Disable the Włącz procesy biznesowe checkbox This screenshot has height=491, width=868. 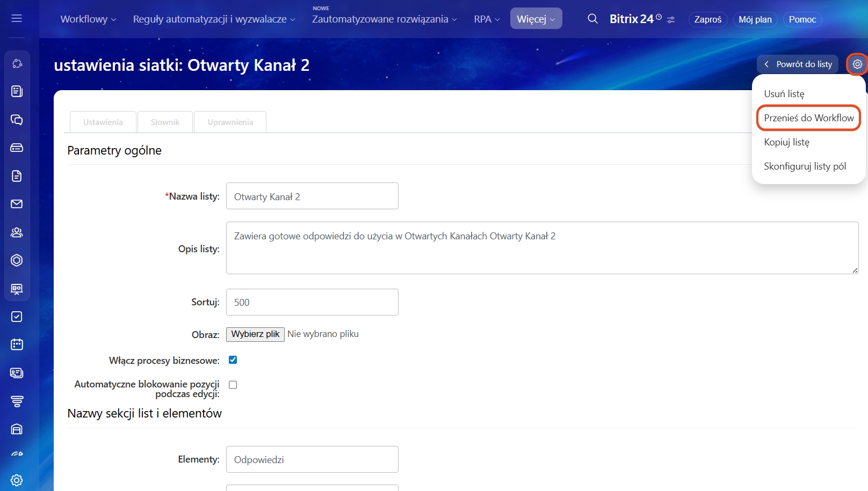coord(233,360)
